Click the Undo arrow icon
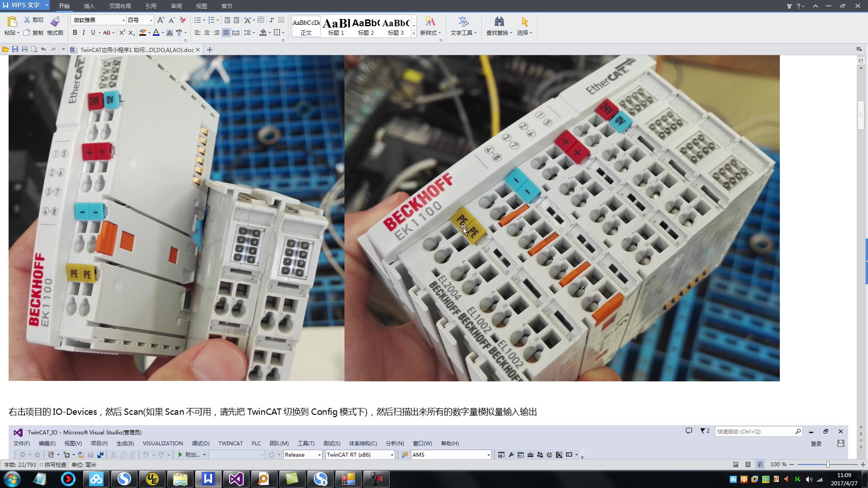Viewport: 868px width, 488px height. pos(43,49)
